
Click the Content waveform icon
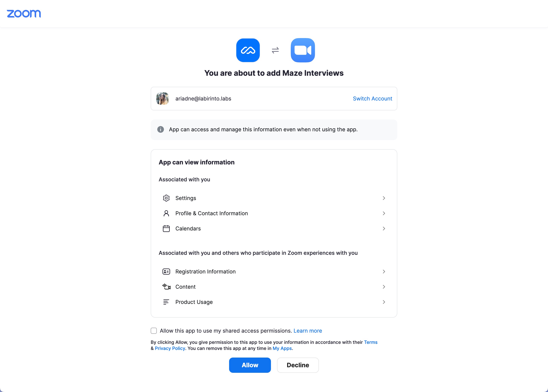point(166,287)
